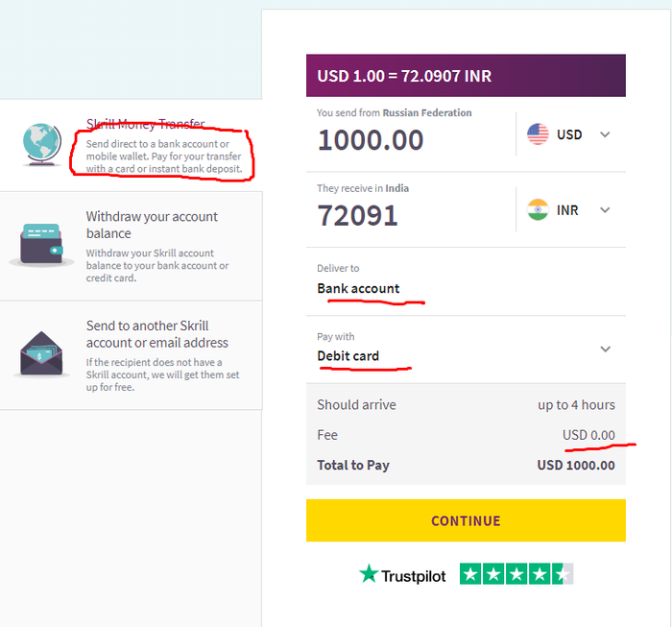672x627 pixels.
Task: Click the Trustpilot green star rating
Action: (516, 574)
